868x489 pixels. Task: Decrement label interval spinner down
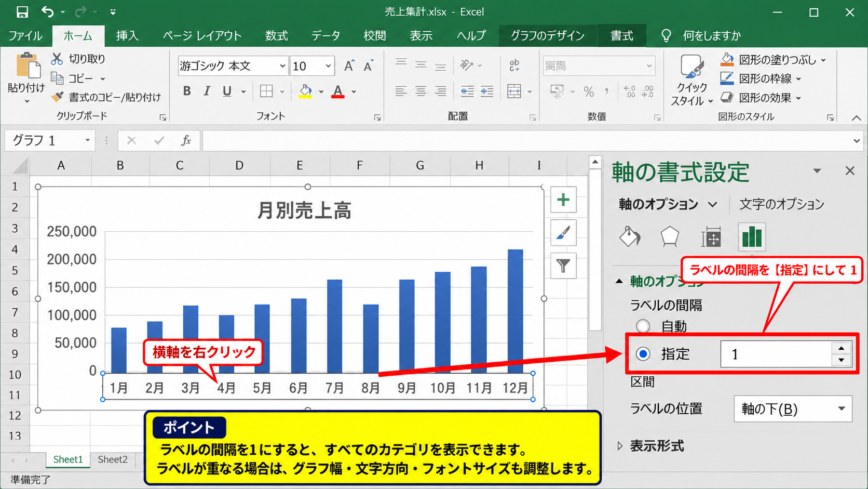(841, 360)
